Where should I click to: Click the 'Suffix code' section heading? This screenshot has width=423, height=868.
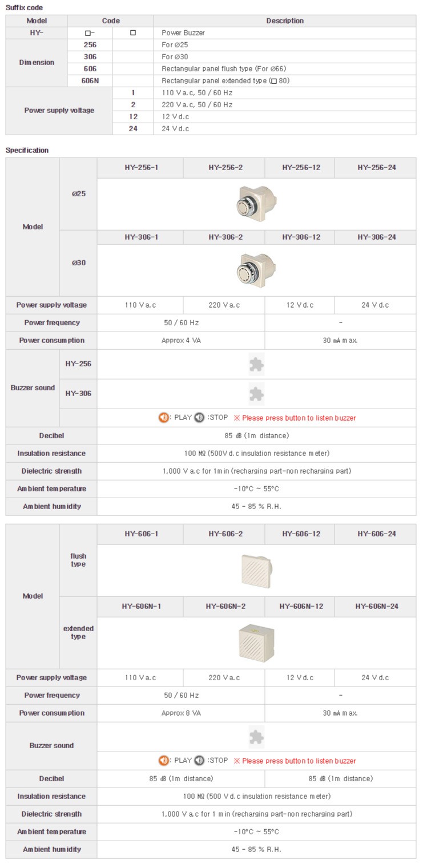point(24,8)
